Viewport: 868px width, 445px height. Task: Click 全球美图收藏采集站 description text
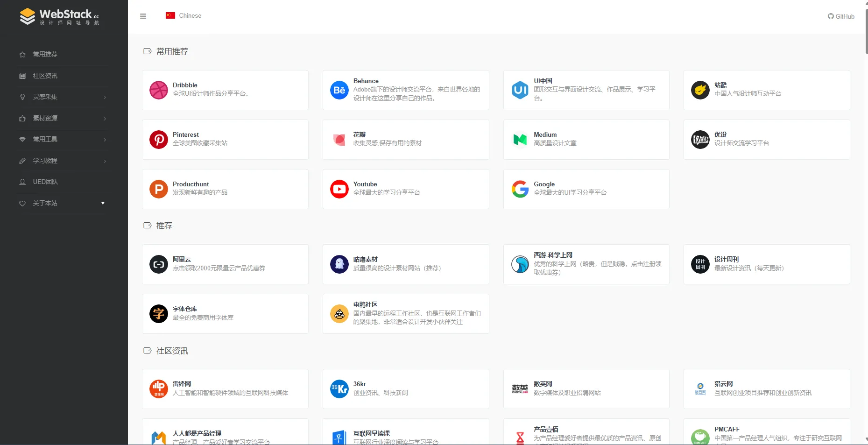pos(200,143)
